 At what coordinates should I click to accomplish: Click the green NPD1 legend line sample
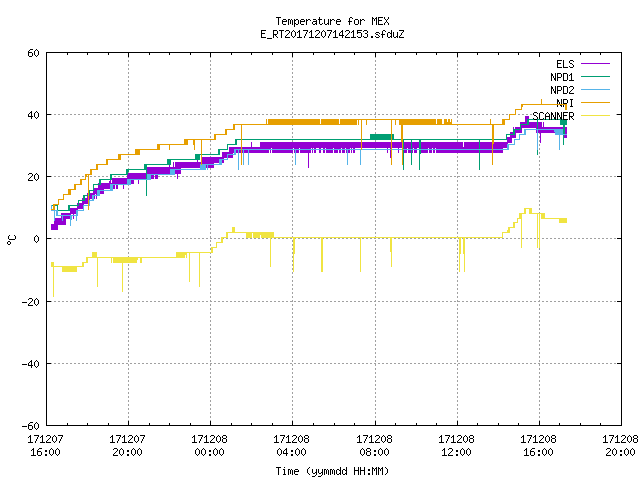(x=596, y=77)
